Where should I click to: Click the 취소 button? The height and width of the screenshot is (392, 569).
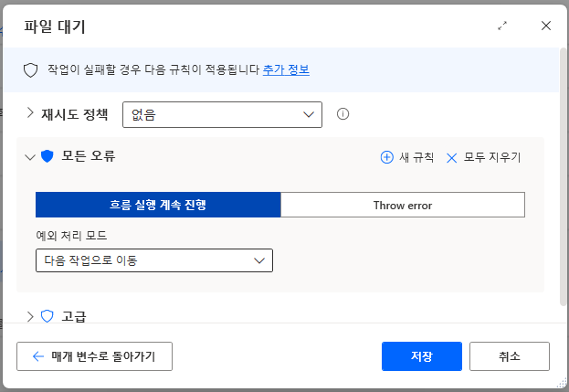tap(510, 356)
